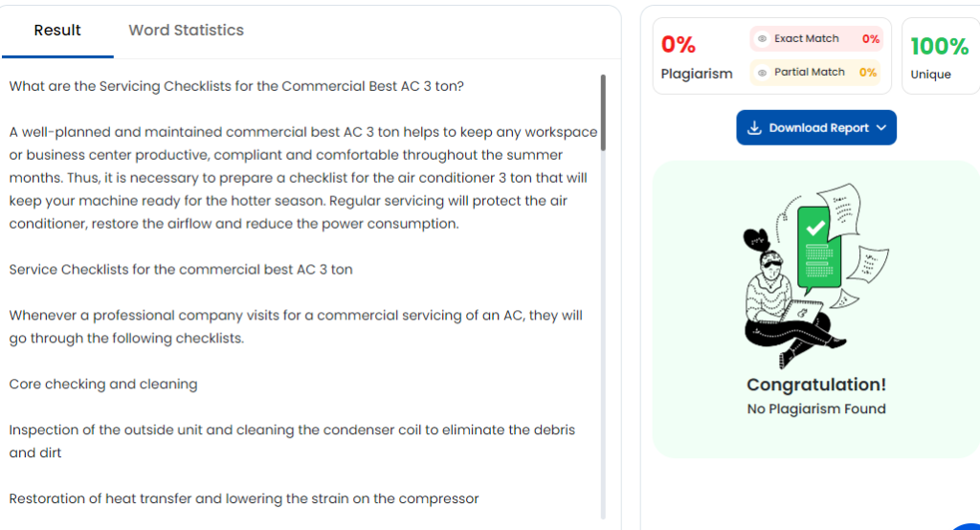Click the results panel vertical scrollbar
Screen dimensions: 980x530
pyautogui.click(x=603, y=113)
